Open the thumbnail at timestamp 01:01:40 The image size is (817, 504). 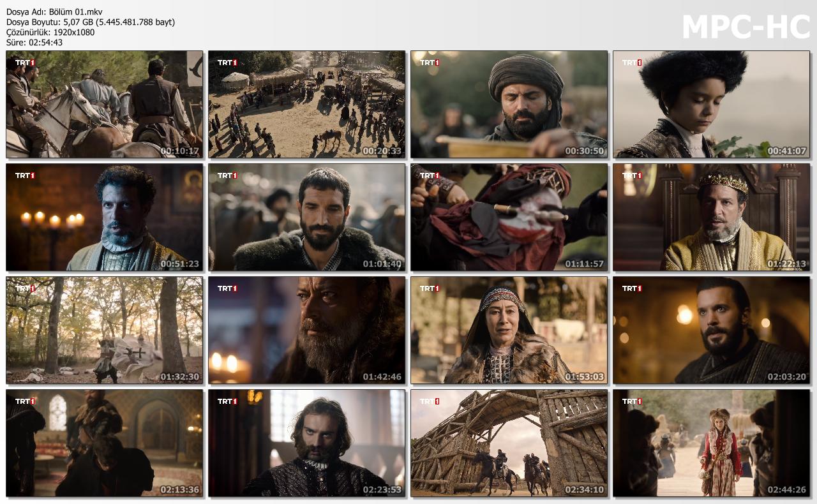point(307,218)
